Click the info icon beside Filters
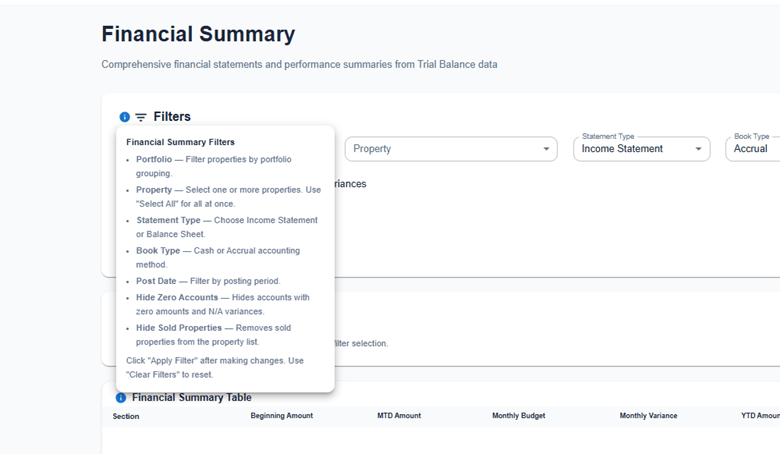The image size is (780, 454). [x=124, y=117]
